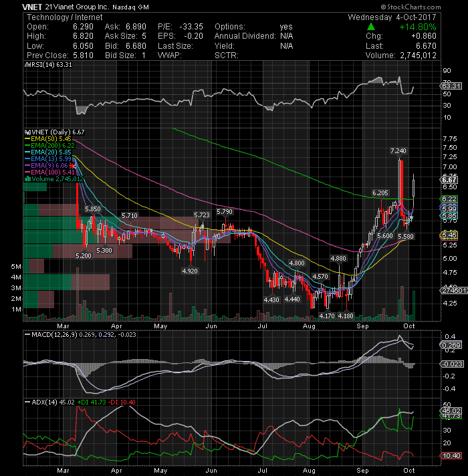Click the 7.240 peak price annotation

coord(398,151)
